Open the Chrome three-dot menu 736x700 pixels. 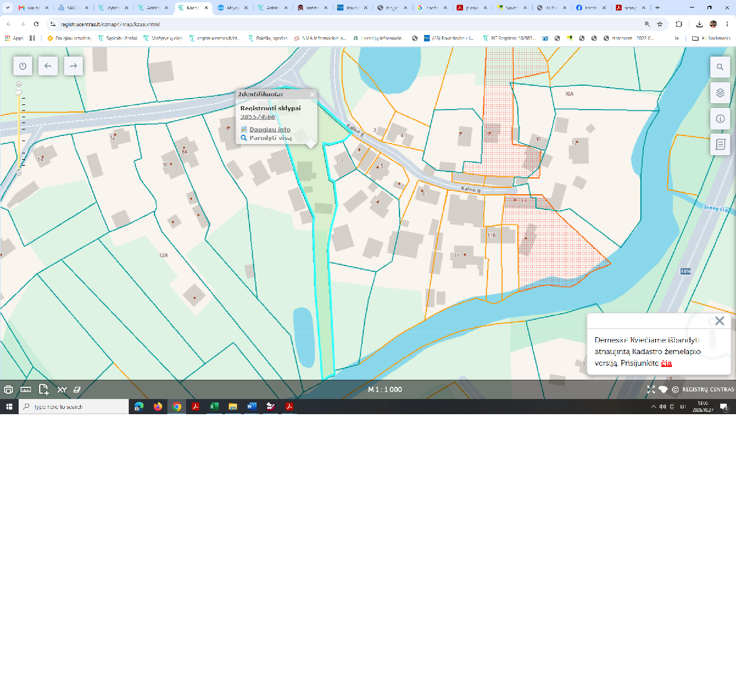[x=727, y=24]
